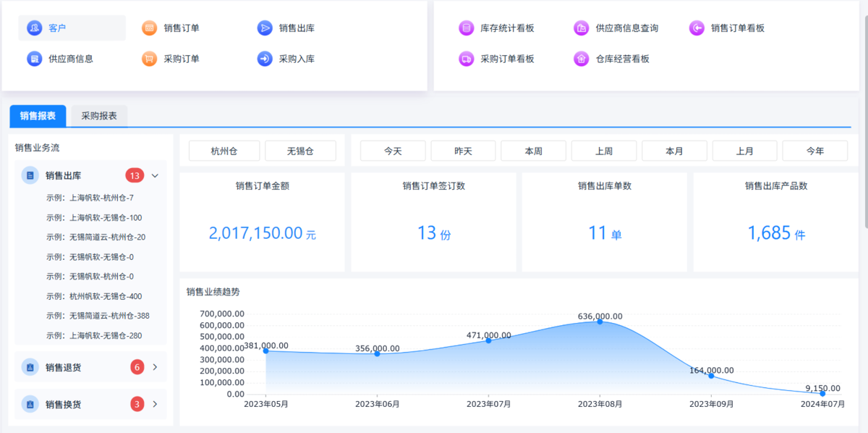Image resolution: width=868 pixels, height=433 pixels.
Task: Click the 采购订单 shopping cart icon
Action: click(x=149, y=59)
